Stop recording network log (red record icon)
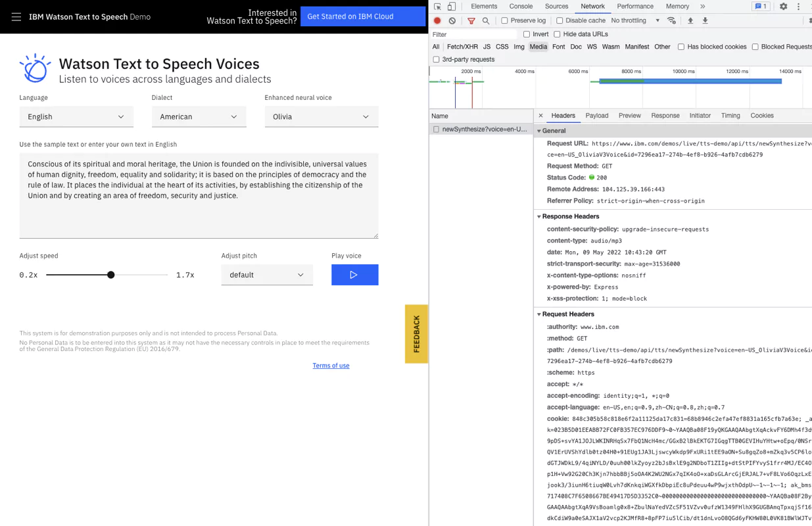 (x=437, y=20)
